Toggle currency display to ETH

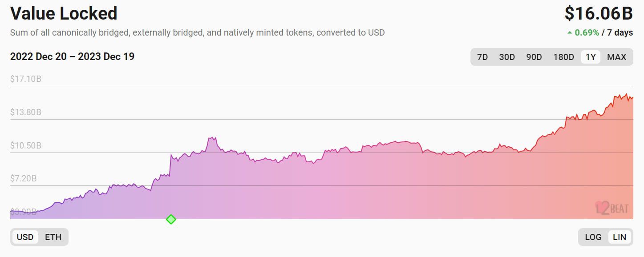point(53,237)
